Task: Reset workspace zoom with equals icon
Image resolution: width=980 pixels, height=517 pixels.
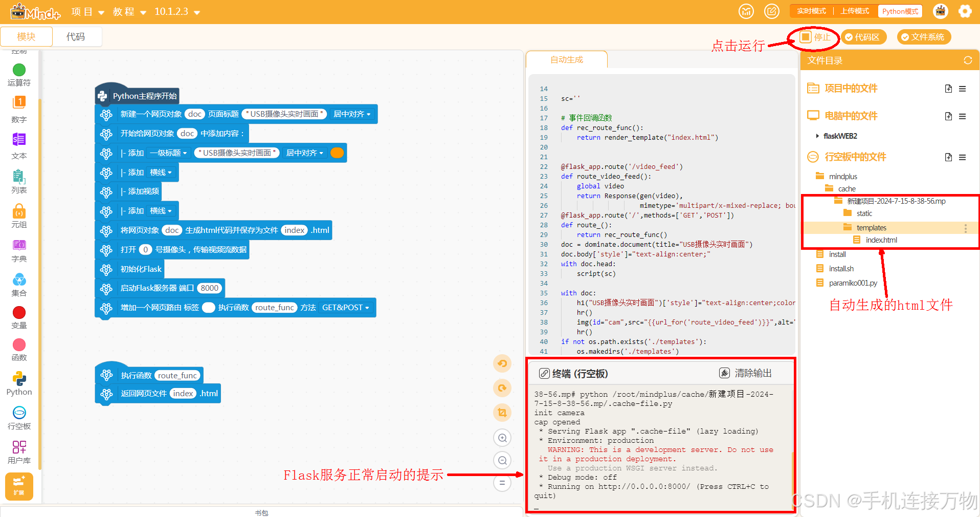Action: point(502,483)
